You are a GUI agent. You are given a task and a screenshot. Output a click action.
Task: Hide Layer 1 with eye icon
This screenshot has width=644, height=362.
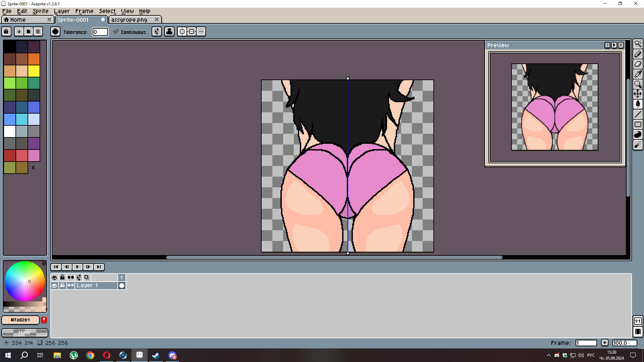point(54,286)
